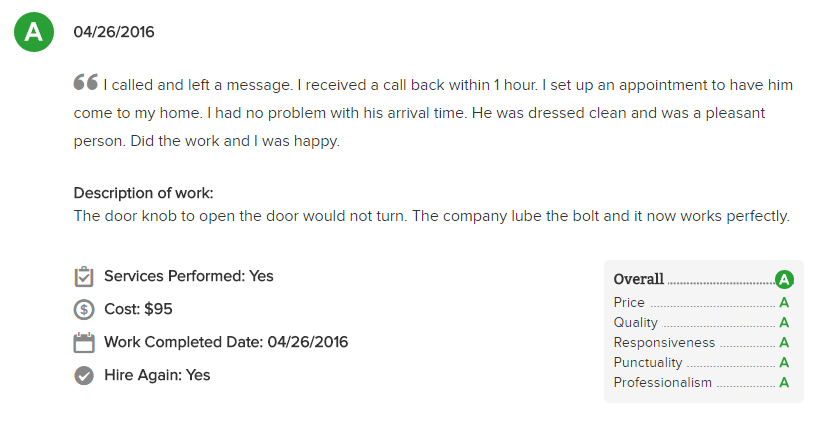
Task: Click the checkmark circle icon beside Hire Again
Action: click(x=84, y=375)
